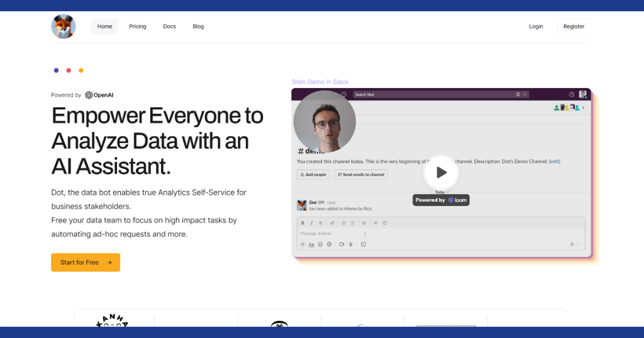Click 'Dot, the data bot enables' paragraph text
Screen dimensions: 644x338
click(148, 199)
